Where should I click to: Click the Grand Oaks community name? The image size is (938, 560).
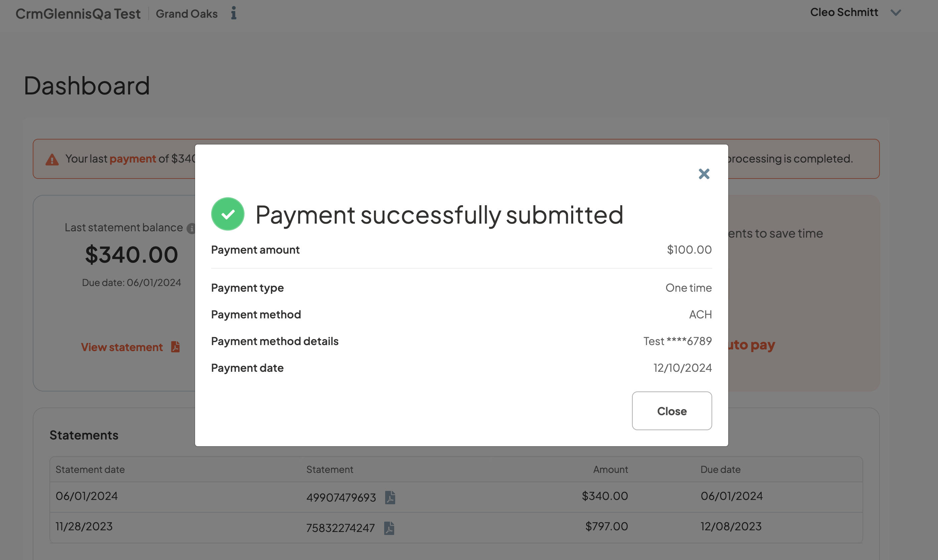click(x=186, y=14)
